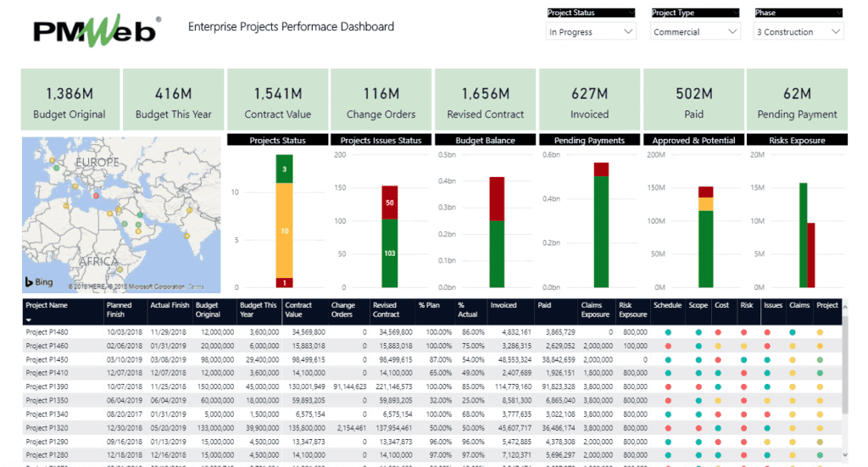Select the Revised Contract KPI card
Viewport: 868px width, 467px height.
coord(486,100)
